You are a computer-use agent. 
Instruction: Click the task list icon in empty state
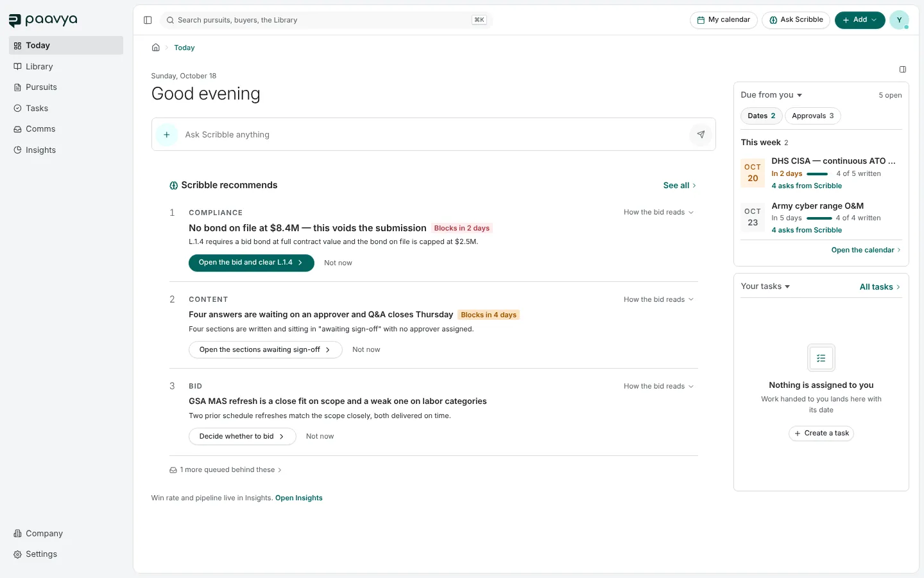tap(821, 358)
